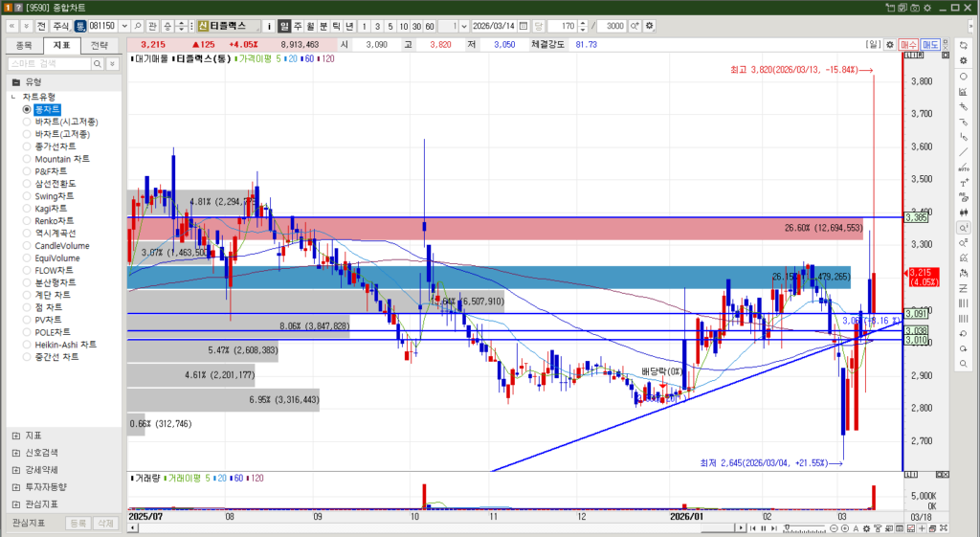Select the text annotation tool
Viewport: 980px width, 537px height.
963,183
